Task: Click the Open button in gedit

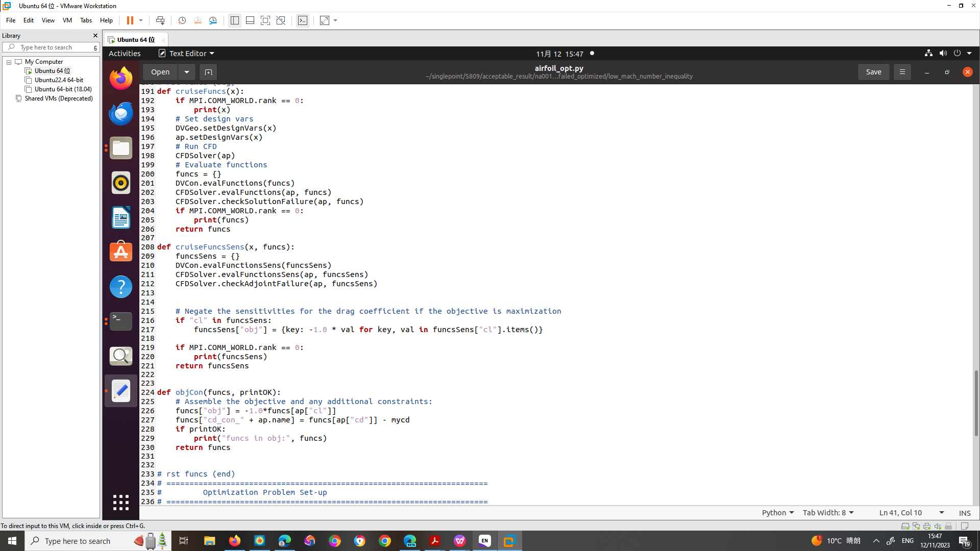Action: [x=159, y=71]
